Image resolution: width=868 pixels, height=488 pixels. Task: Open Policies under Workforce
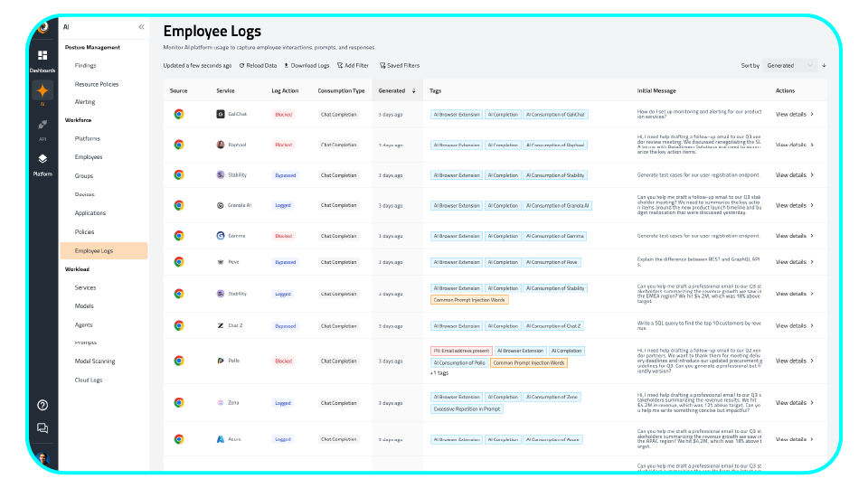pos(85,232)
